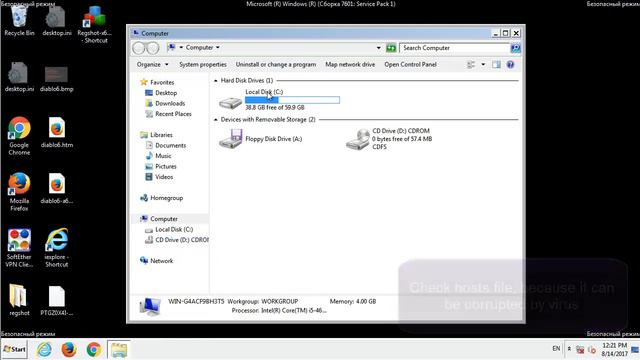Screen dimensions: 640x360
Task: Open the Recycle Bin desktop icon
Action: point(19,20)
